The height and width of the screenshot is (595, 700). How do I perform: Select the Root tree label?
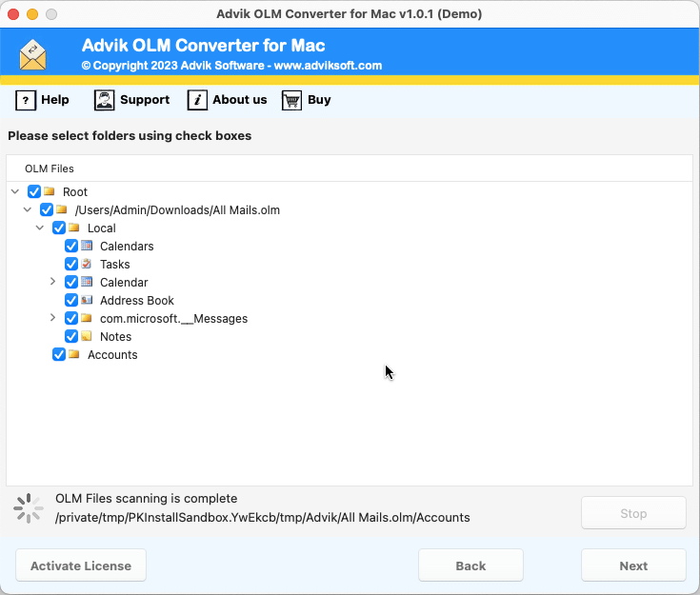click(75, 192)
